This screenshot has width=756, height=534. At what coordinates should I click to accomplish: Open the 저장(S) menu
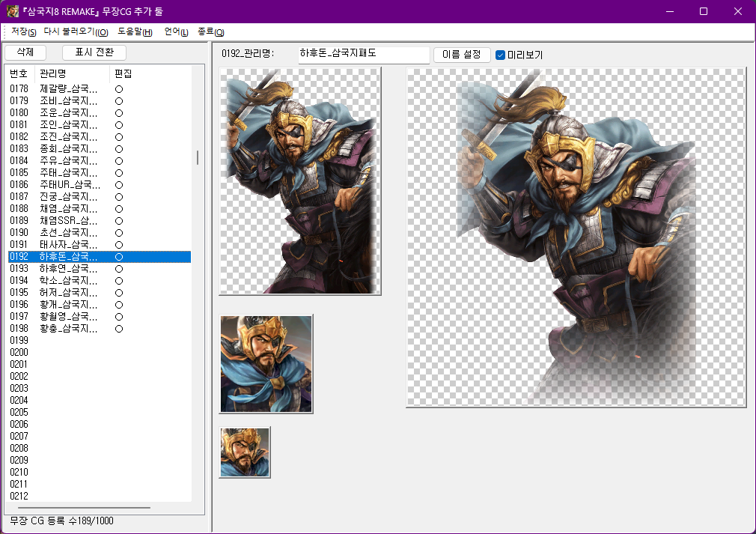tap(24, 32)
